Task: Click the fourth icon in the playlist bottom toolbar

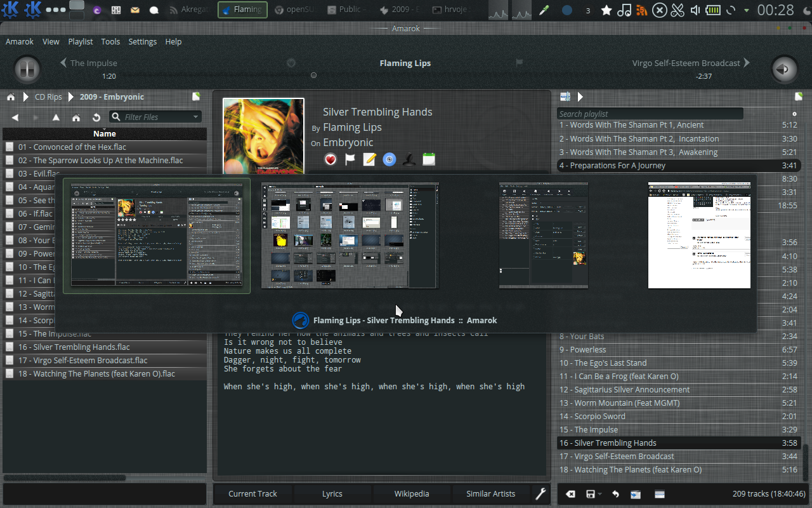Action: (636, 494)
